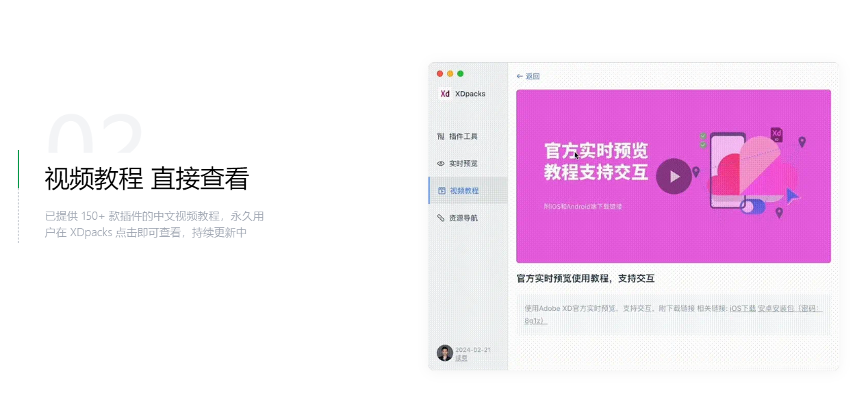Click the back arrow next to 返回
This screenshot has width=868, height=419.
[x=520, y=77]
